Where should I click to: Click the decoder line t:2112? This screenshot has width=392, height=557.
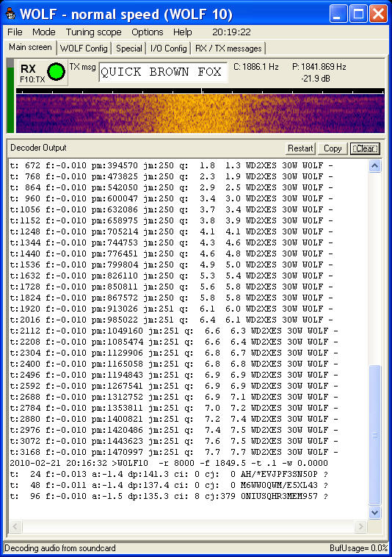pos(174,331)
